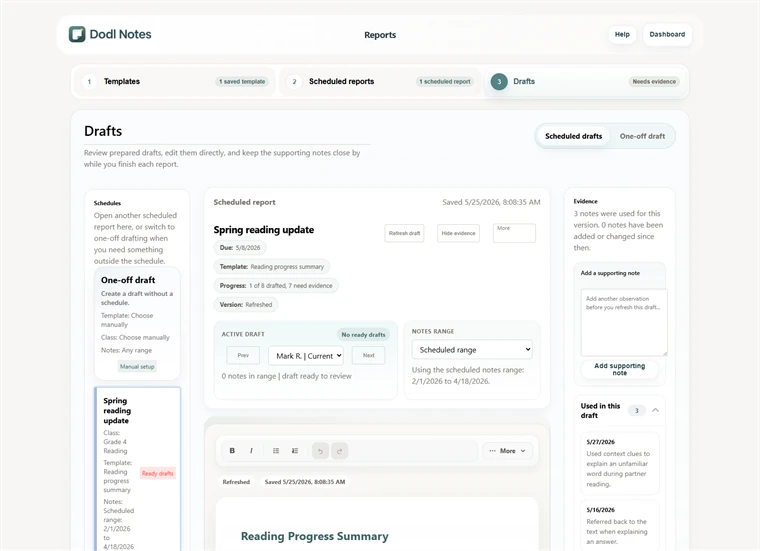The height and width of the screenshot is (551, 760).
Task: Click the Needs evidence badge
Action: click(x=654, y=81)
